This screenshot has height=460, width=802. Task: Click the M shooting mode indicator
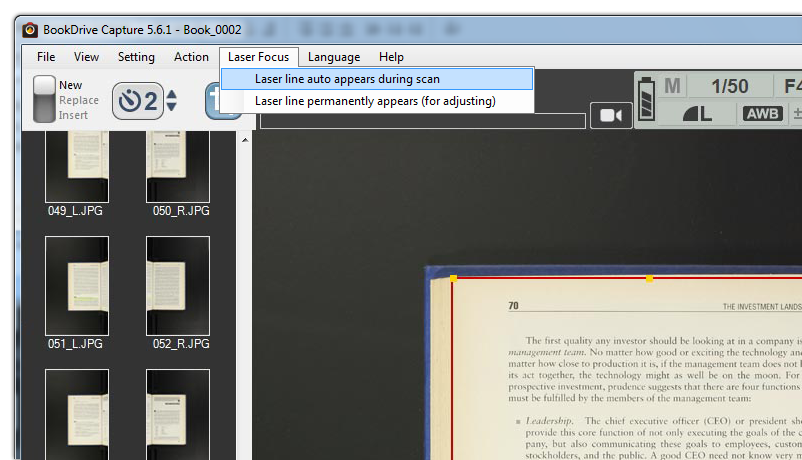click(672, 86)
